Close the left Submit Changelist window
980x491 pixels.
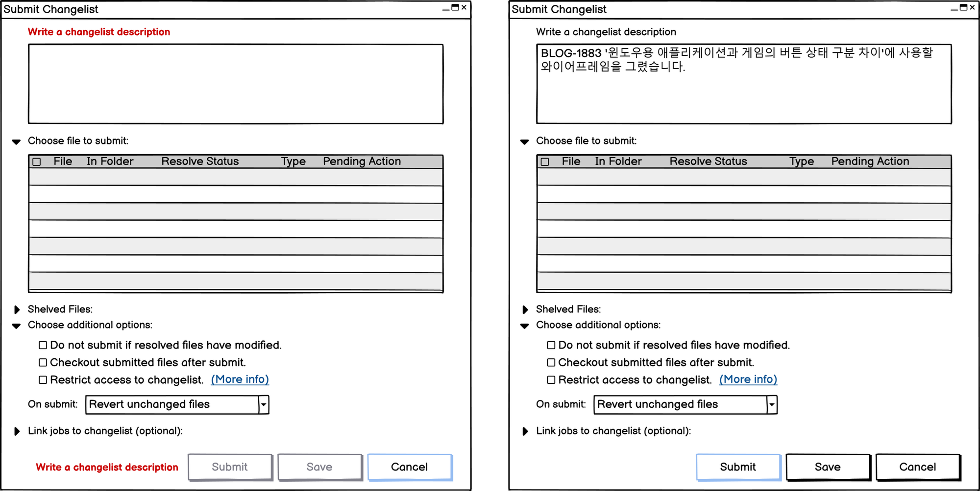[464, 7]
